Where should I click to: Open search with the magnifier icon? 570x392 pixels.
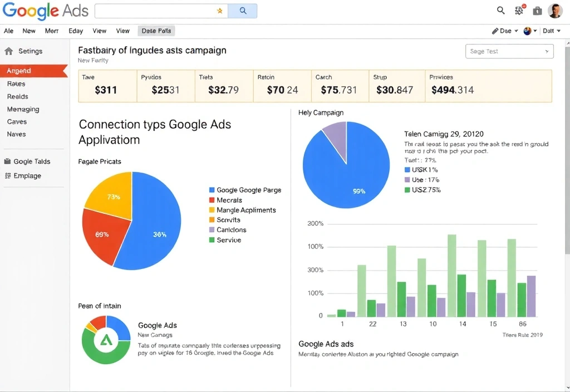500,10
